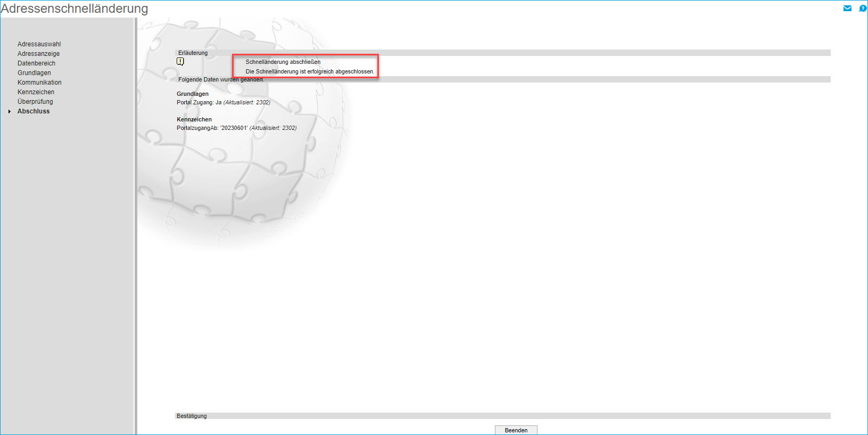Click the bold Kennzeichen heading in content

194,119
